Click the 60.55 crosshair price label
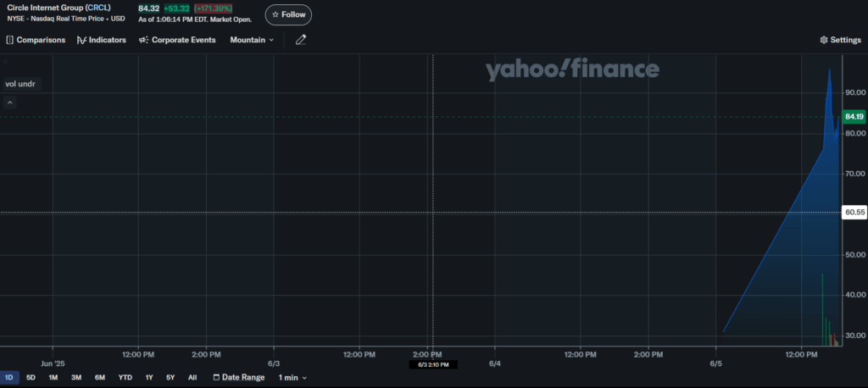868x388 pixels. point(854,213)
